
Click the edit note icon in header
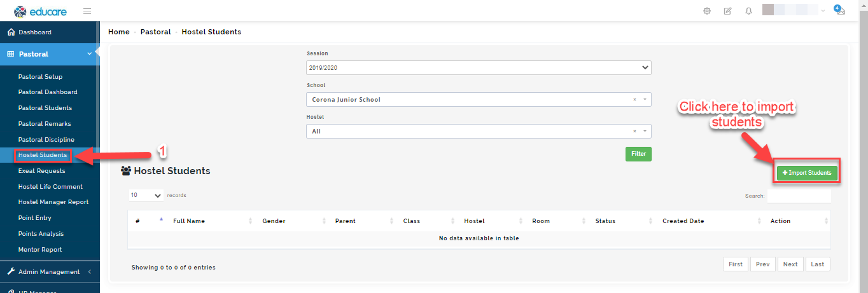coord(727,11)
